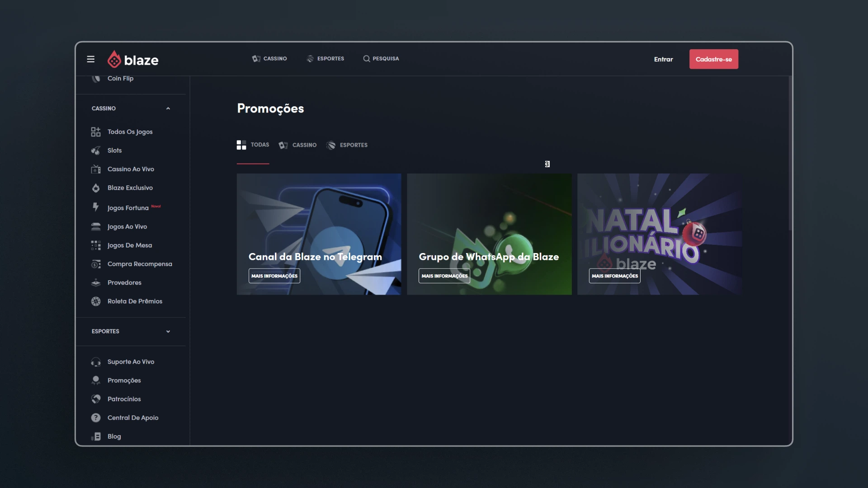The width and height of the screenshot is (868, 488).
Task: Switch to the CASSINO promotions tab
Action: (x=298, y=145)
